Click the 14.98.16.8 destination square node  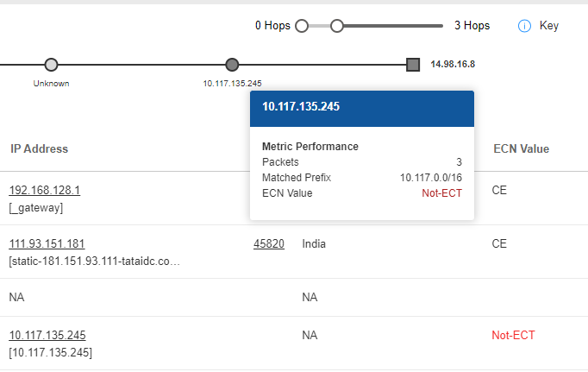point(412,65)
